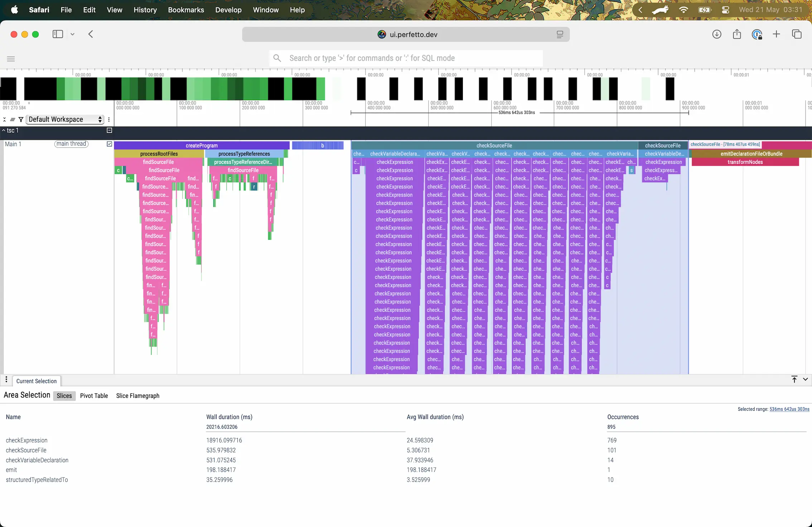Click the tsc 1 track group menu square icon
Image resolution: width=812 pixels, height=527 pixels.
pyautogui.click(x=109, y=130)
